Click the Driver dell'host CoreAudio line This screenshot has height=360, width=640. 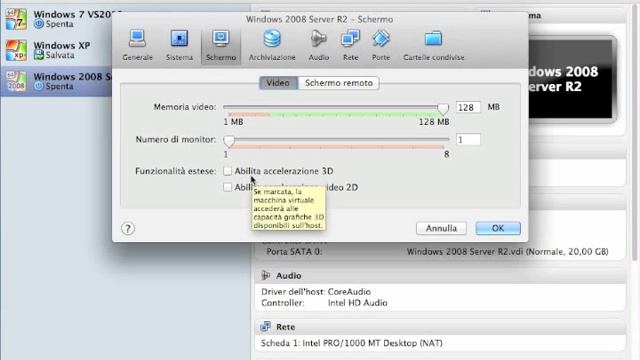pyautogui.click(x=316, y=292)
